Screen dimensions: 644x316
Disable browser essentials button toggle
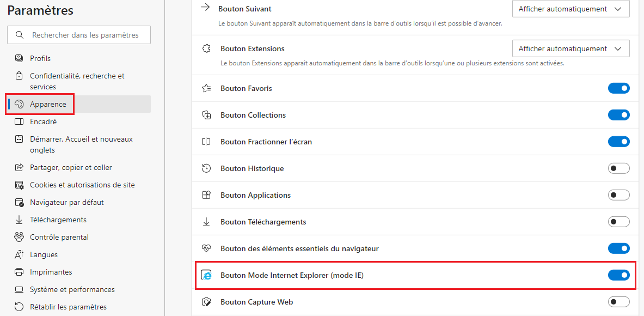(618, 248)
